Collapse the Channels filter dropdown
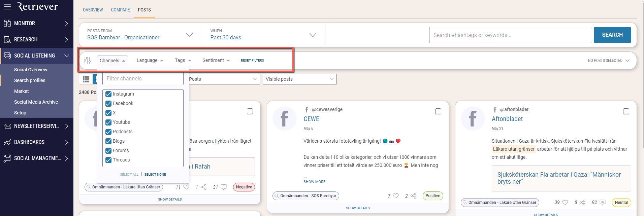The image size is (644, 216). tap(112, 61)
